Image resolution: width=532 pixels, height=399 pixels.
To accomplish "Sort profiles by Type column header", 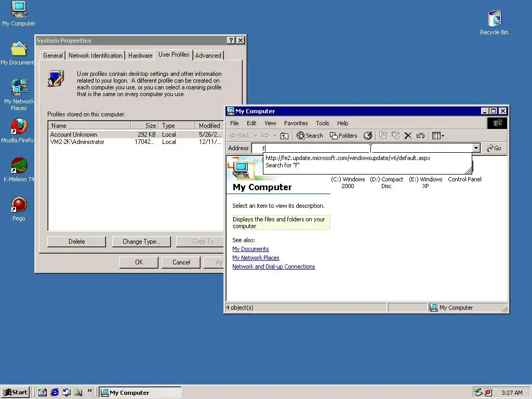I will (177, 126).
